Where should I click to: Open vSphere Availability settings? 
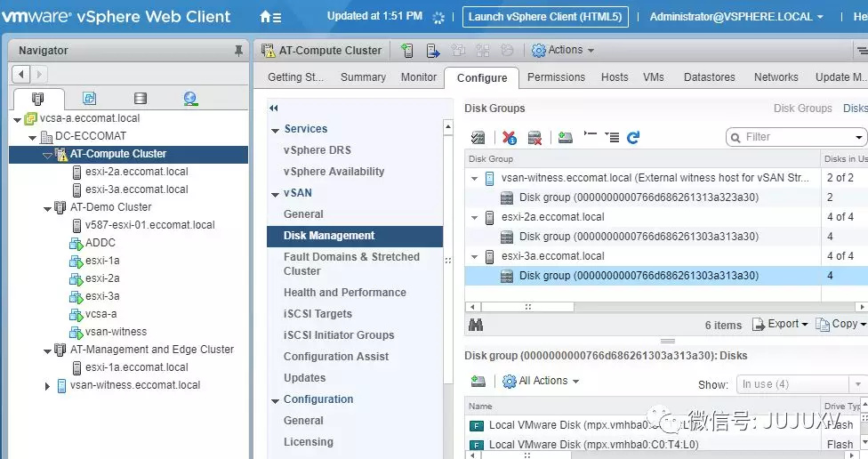(x=334, y=172)
